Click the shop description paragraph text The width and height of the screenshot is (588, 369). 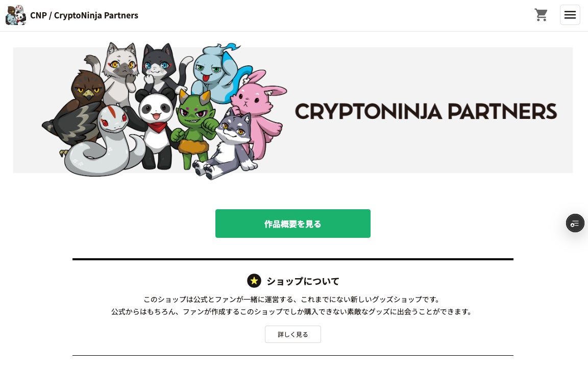(292, 305)
